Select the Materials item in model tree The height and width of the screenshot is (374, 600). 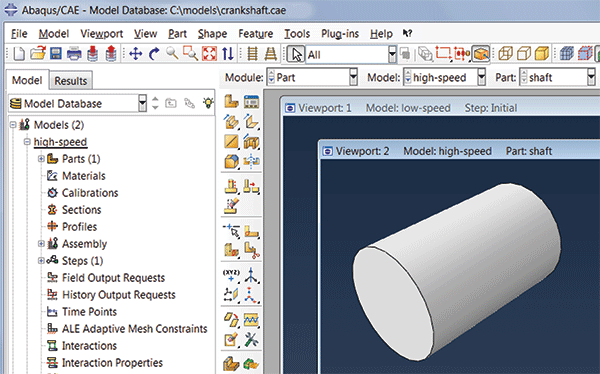click(x=84, y=176)
